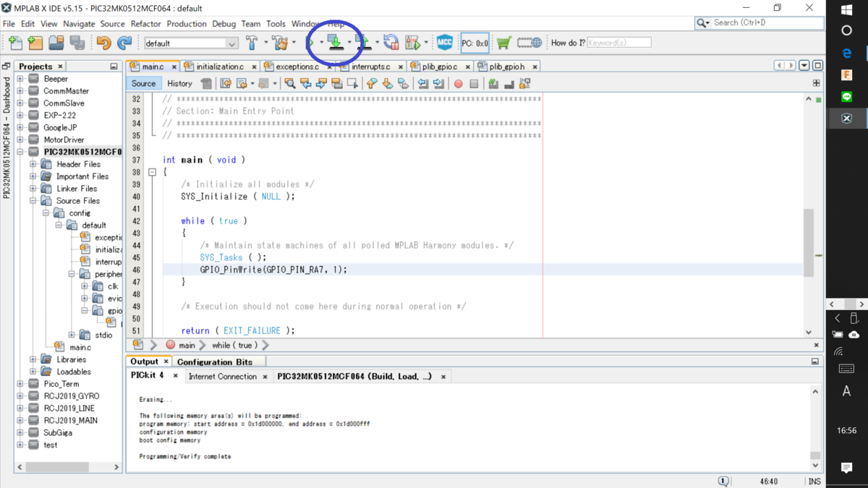Click the Shift Line Left icon in the editor toolbar
This screenshot has width=868, height=488.
tap(423, 84)
